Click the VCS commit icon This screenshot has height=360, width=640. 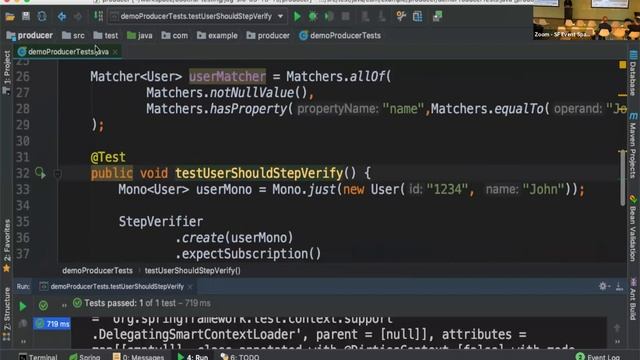coord(381,17)
